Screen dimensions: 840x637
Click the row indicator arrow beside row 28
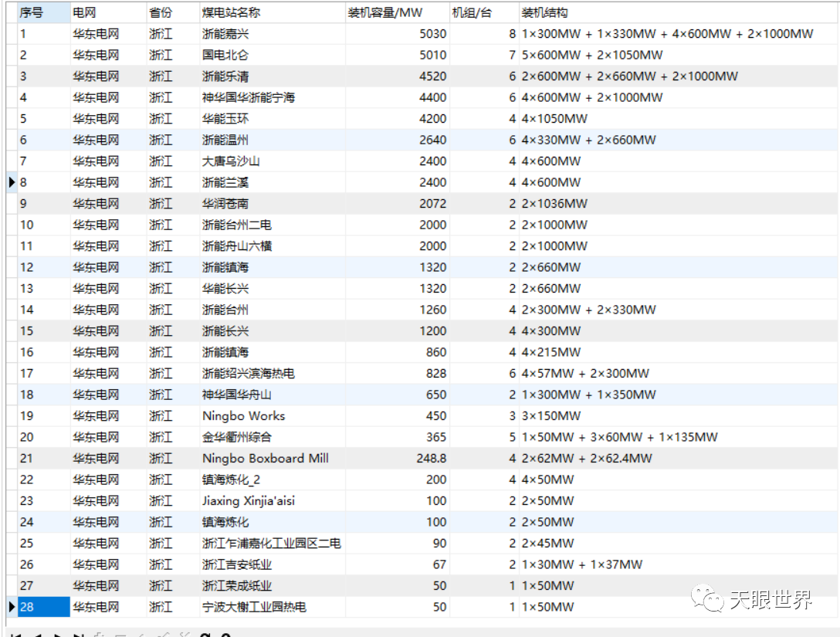(12, 607)
